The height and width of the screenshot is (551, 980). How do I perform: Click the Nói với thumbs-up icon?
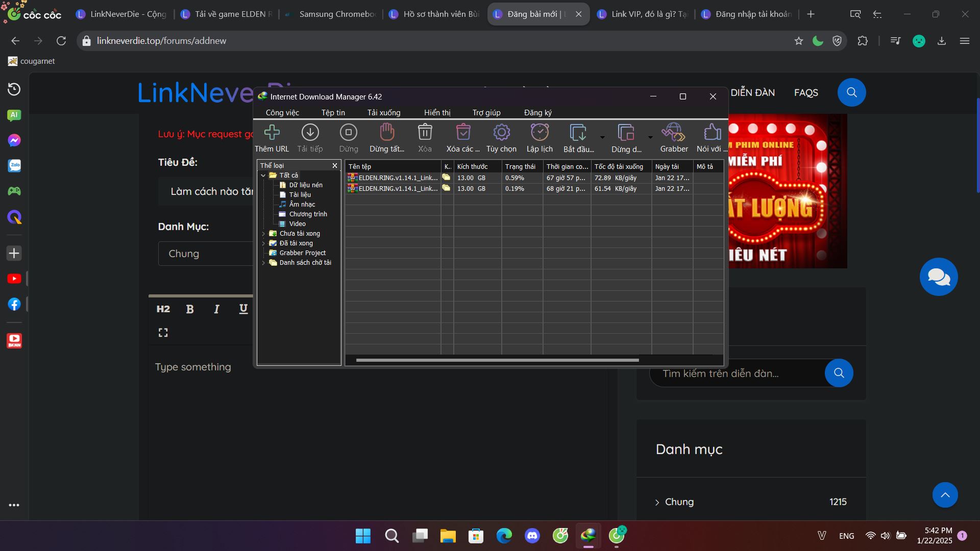coord(712,133)
